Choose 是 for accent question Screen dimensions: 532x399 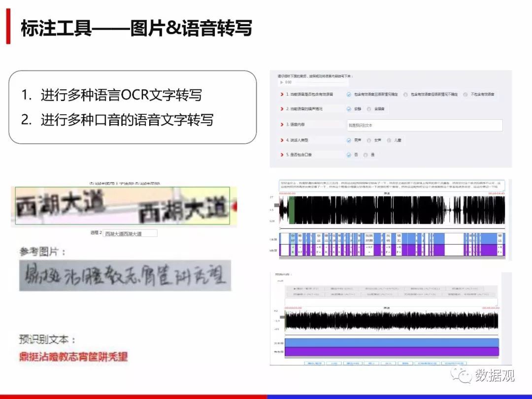point(366,155)
